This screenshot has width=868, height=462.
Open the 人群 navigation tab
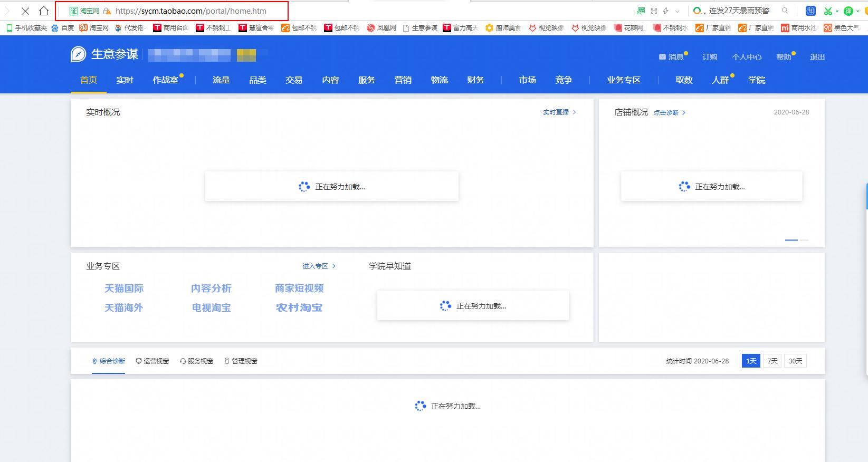(720, 80)
